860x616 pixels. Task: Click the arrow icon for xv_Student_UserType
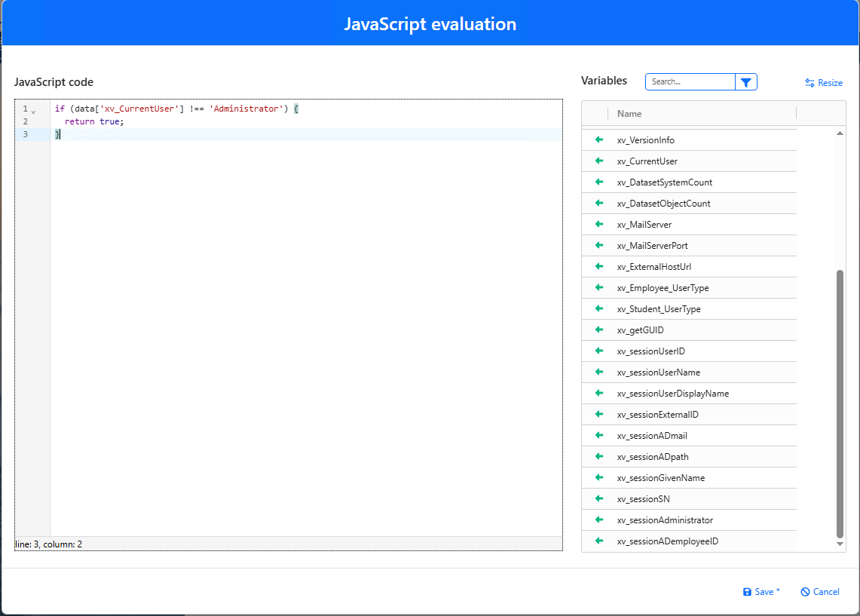599,309
